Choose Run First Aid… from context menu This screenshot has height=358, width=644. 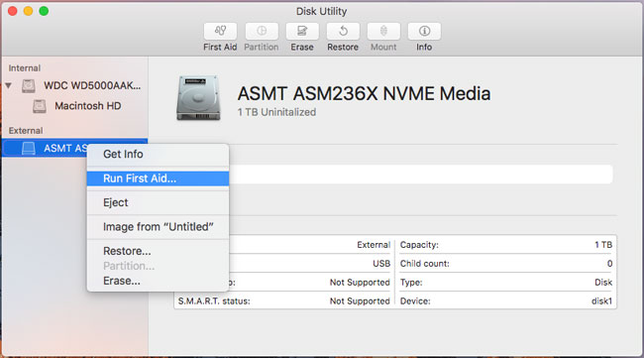point(158,179)
